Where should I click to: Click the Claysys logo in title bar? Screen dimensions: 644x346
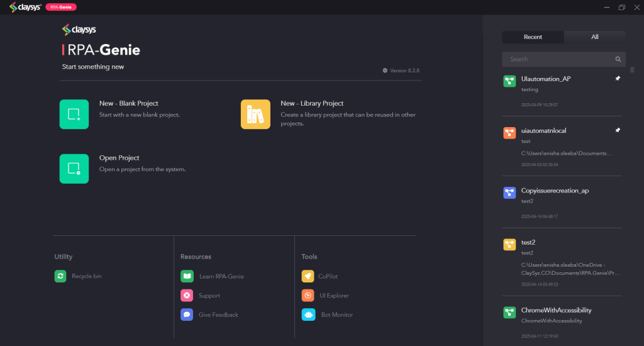pyautogui.click(x=25, y=7)
